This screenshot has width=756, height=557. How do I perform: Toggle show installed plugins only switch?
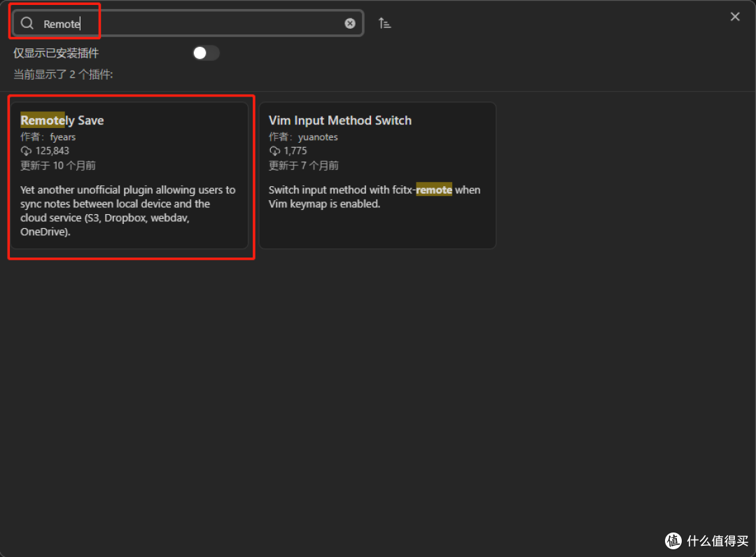click(206, 53)
